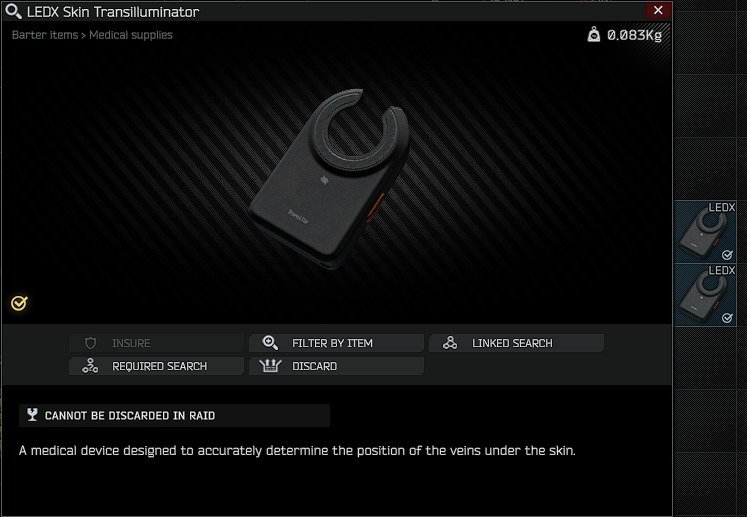Click the checkmark on the lower LEDX stash item
Image resolution: width=747 pixels, height=517 pixels.
click(727, 318)
